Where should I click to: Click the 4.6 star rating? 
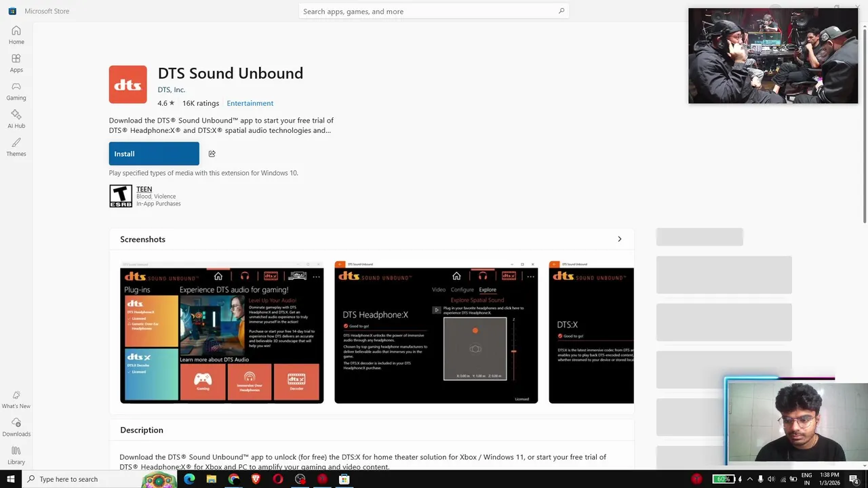166,103
